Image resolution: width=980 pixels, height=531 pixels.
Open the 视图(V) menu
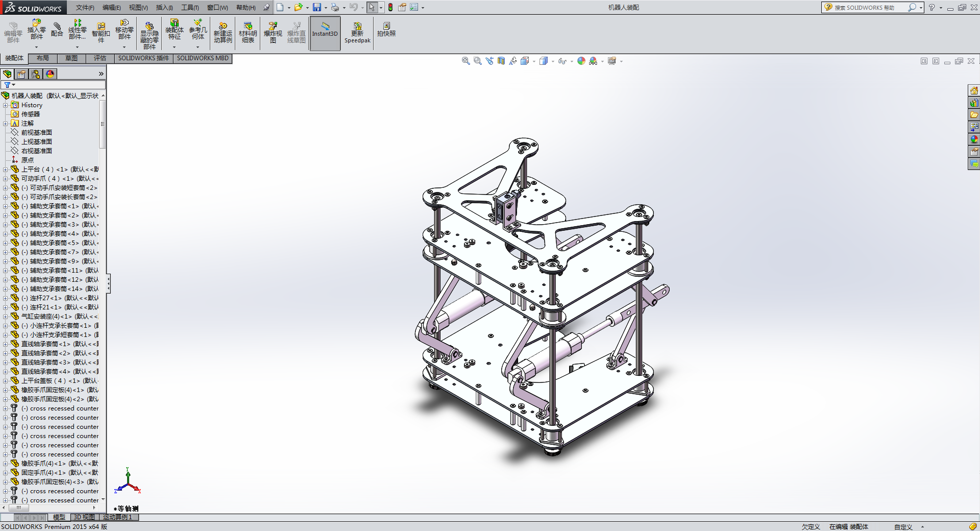pos(138,8)
